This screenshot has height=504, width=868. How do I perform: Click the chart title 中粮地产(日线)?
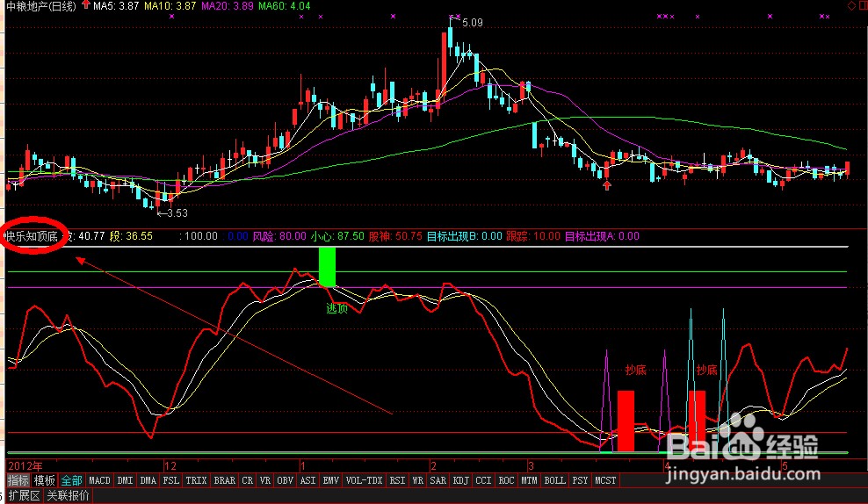click(41, 6)
